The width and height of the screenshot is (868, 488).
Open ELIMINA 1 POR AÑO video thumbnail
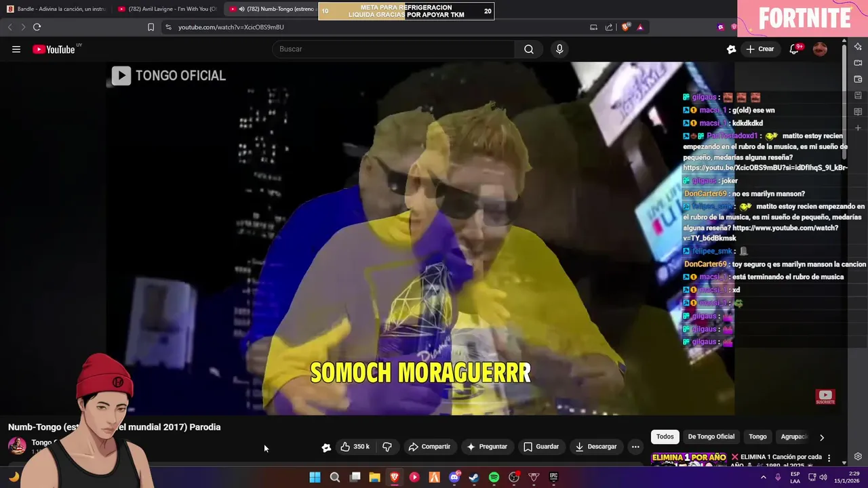[x=688, y=459]
